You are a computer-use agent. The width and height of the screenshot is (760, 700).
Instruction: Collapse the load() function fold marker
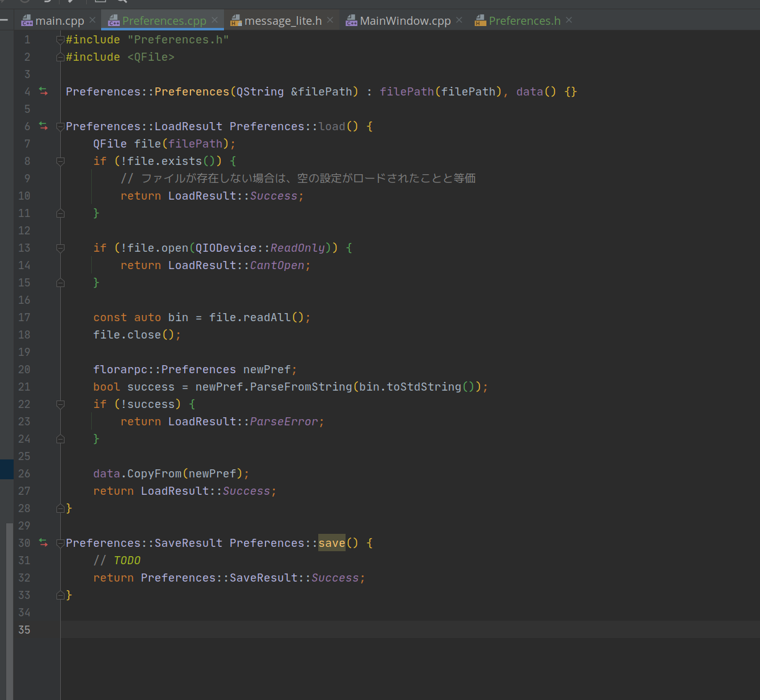[x=60, y=126]
